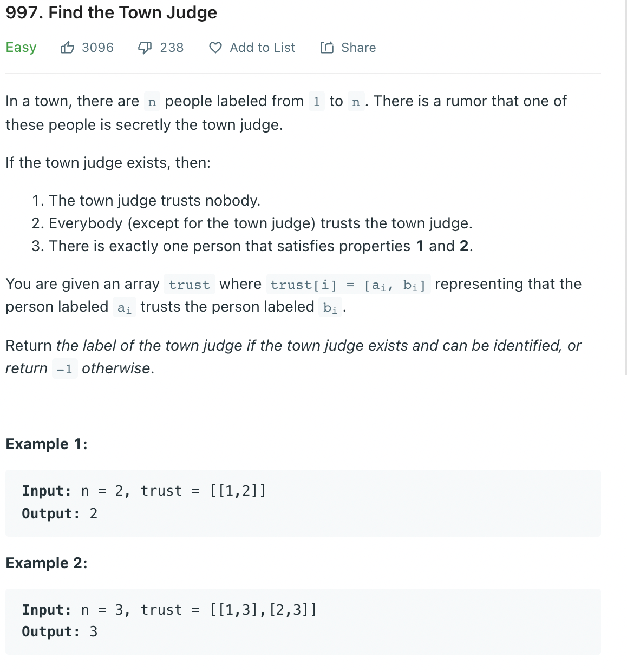Select the Share text button
This screenshot has width=627, height=672.
click(x=358, y=48)
